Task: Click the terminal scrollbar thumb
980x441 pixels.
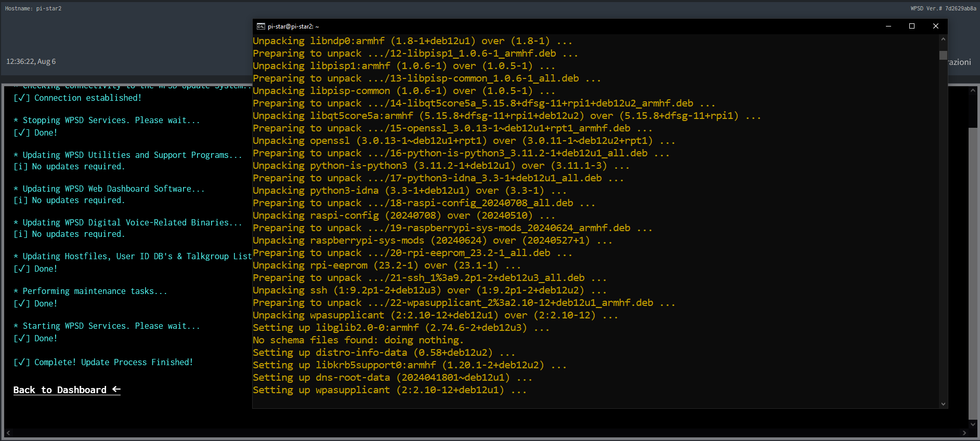Action: tap(943, 55)
